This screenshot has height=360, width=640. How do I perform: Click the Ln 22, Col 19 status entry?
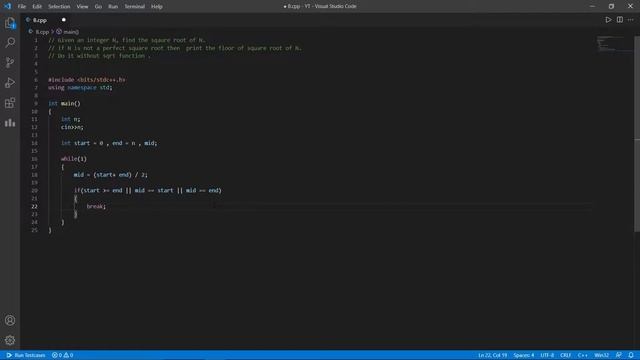point(492,355)
